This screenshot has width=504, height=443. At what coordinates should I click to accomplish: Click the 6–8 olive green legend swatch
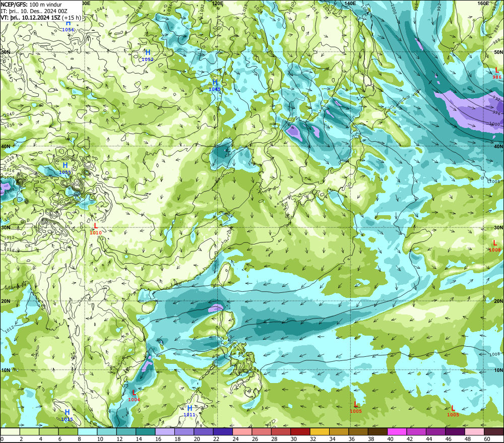click(68, 432)
